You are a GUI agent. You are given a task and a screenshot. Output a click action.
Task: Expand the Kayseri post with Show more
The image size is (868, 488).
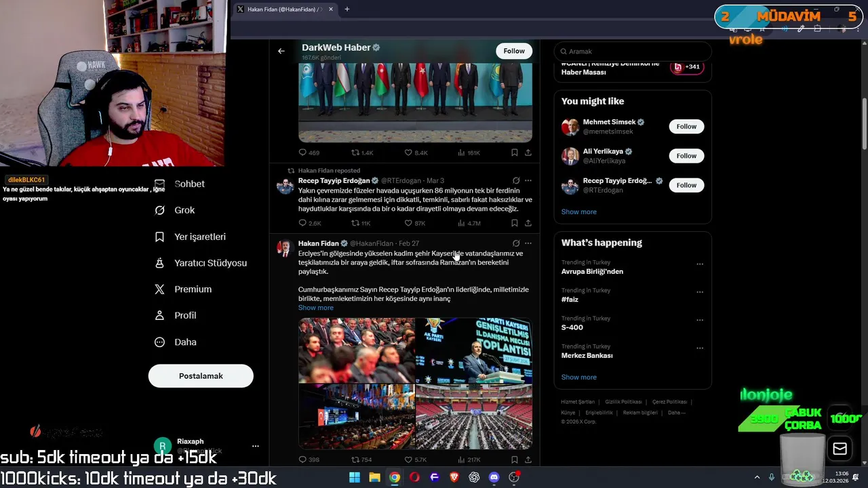[316, 308]
